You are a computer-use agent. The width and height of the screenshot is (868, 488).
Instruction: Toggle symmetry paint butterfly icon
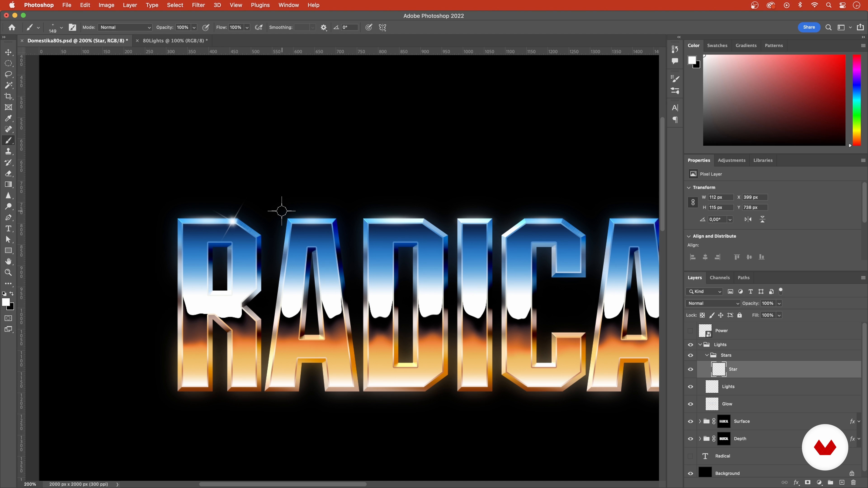point(382,28)
